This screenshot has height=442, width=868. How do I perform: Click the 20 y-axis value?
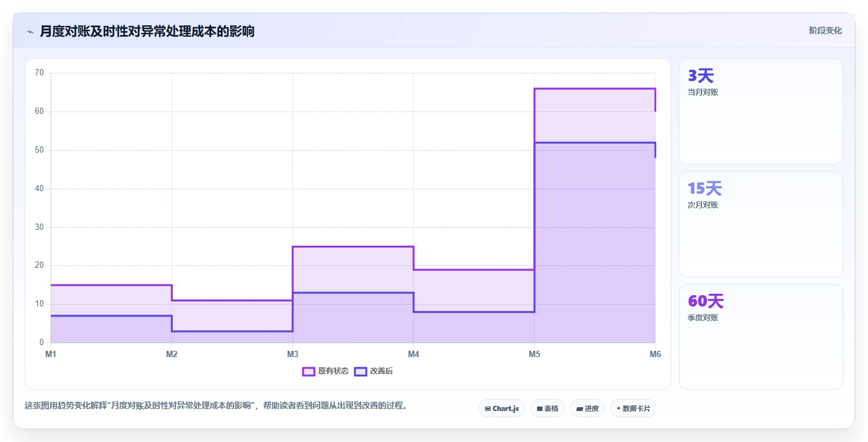click(39, 265)
